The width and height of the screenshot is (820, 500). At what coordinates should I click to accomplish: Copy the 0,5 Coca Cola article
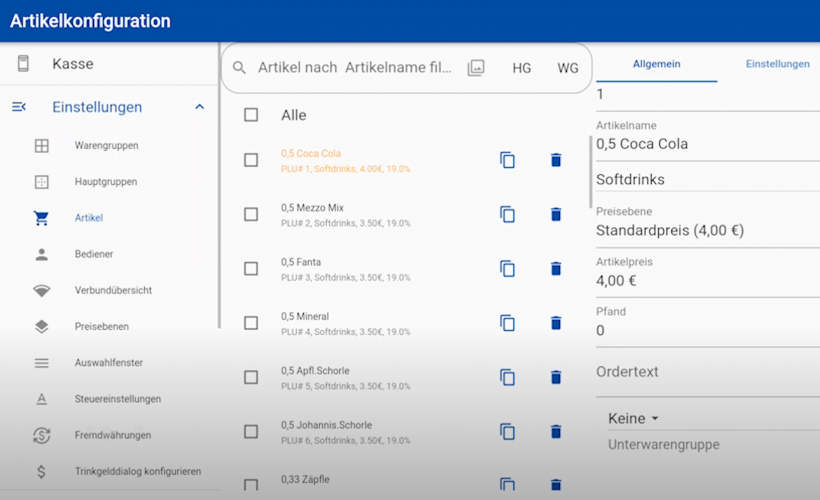[507, 160]
